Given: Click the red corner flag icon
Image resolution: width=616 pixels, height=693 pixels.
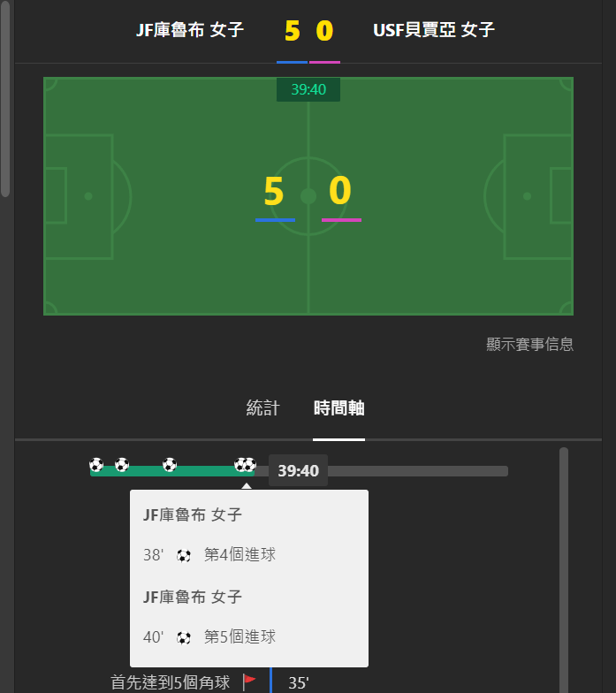Looking at the screenshot, I should pos(249,681).
